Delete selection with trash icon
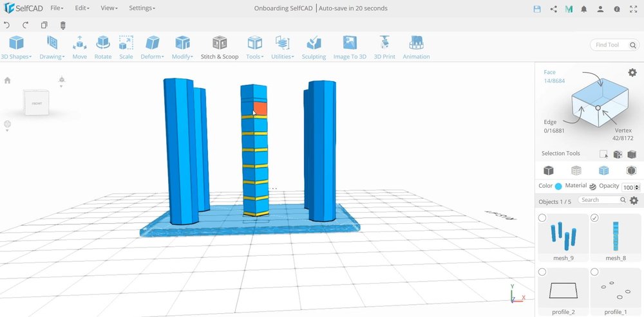644x317 pixels. 62,25
